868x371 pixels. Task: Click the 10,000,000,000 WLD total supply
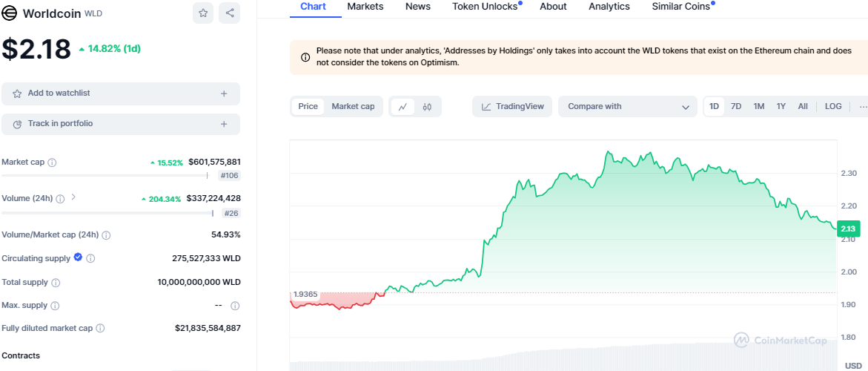point(199,283)
